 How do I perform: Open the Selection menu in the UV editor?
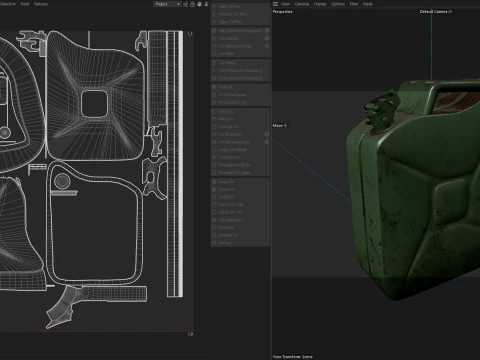tap(7, 4)
